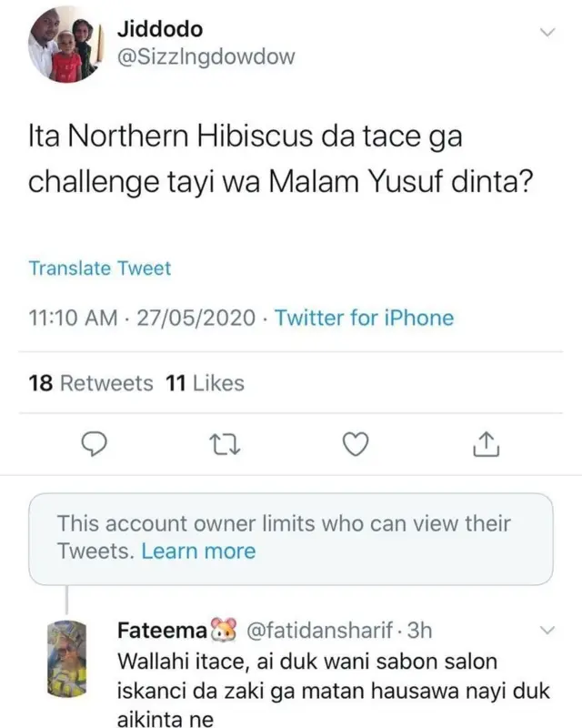Open Fateema's reply text
Screen dimensions: 582x728
333,691
